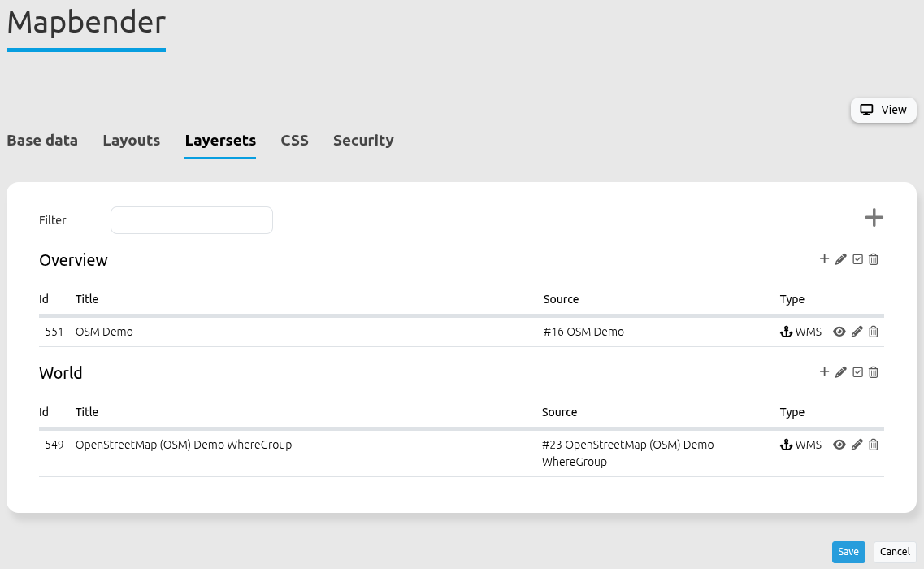
Task: Delete the World layerset trash icon
Action: [874, 372]
